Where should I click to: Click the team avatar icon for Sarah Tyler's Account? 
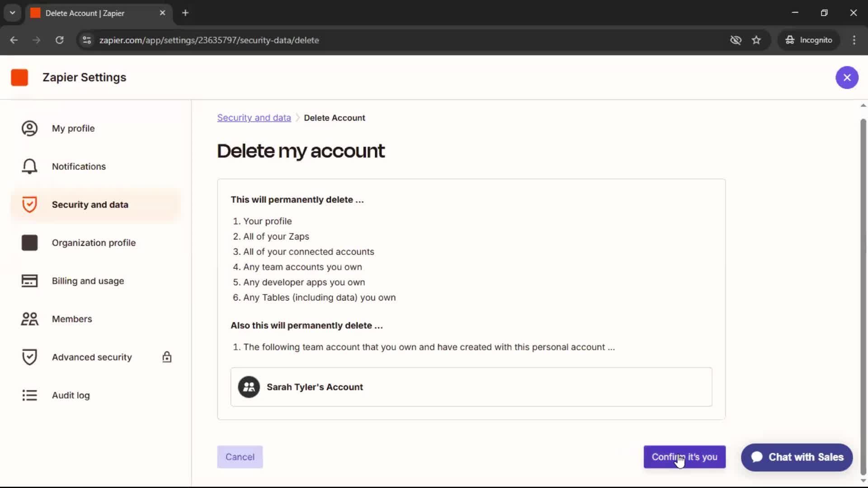(x=249, y=387)
